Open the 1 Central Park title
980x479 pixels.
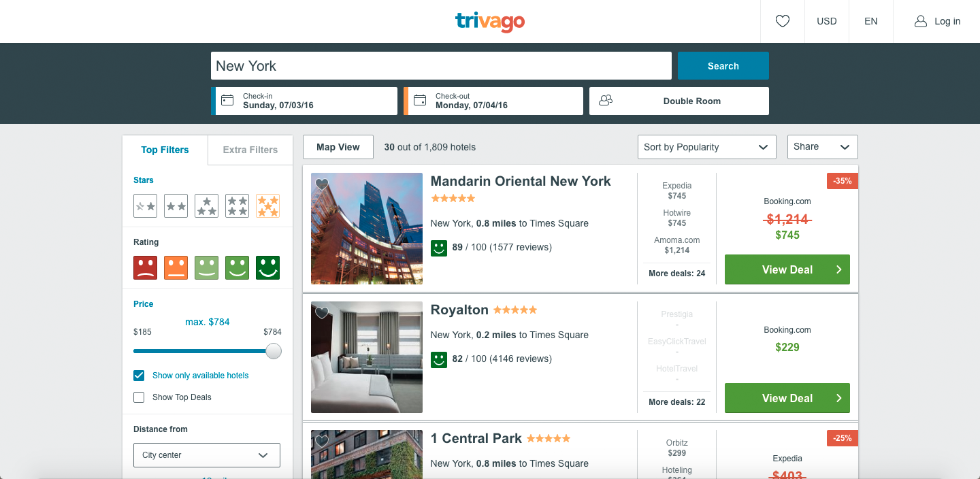476,438
